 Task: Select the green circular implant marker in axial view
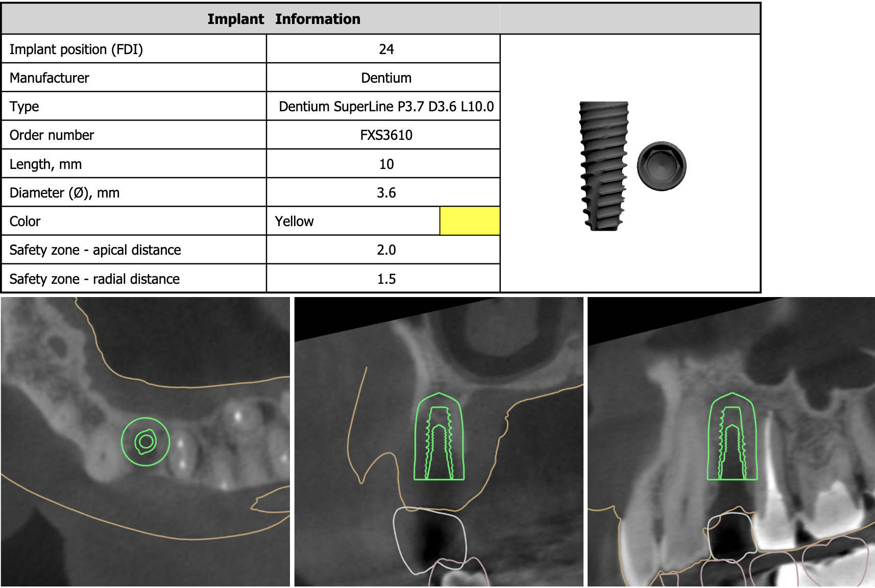[145, 442]
